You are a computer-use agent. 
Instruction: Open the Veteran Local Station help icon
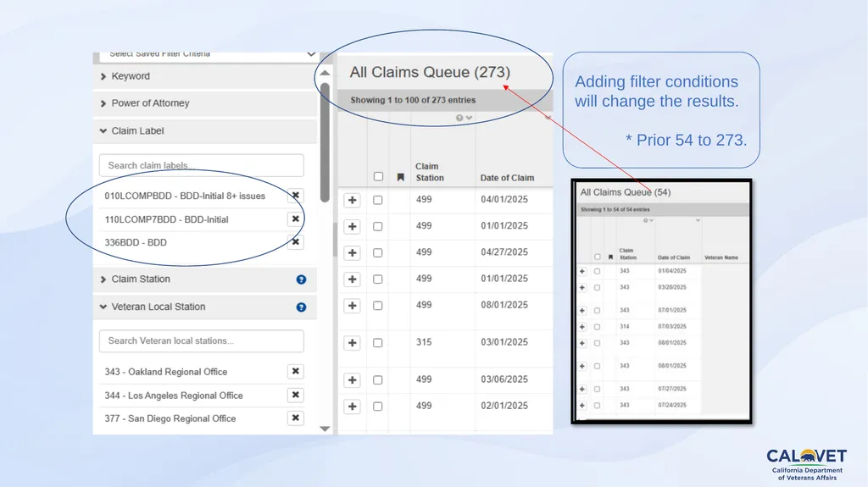click(301, 307)
